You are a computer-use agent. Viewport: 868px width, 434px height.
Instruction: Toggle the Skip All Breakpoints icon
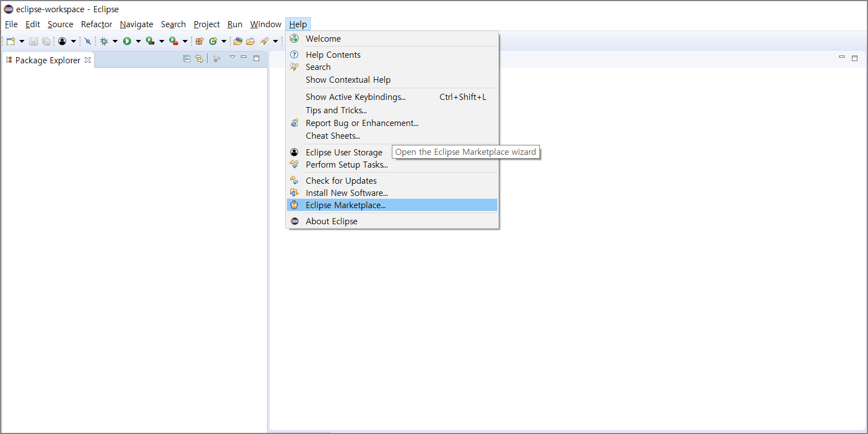click(88, 41)
